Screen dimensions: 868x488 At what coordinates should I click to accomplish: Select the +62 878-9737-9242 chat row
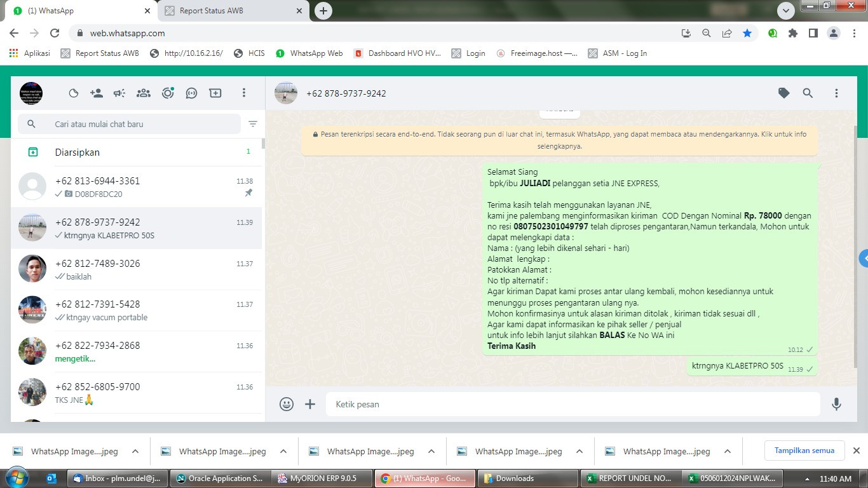point(137,228)
